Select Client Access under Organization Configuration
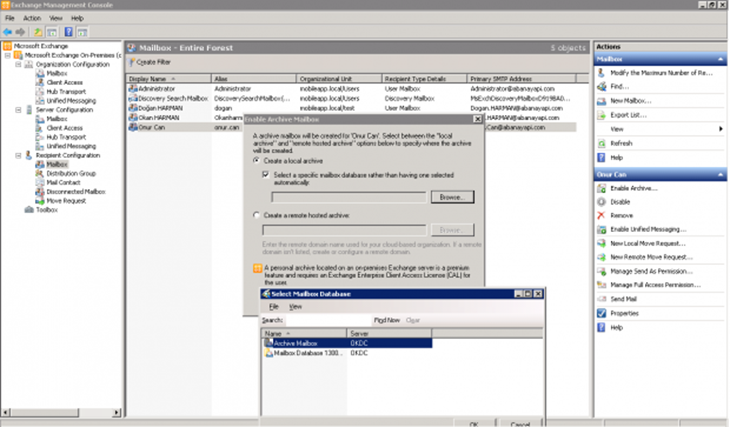Image resolution: width=730 pixels, height=427 pixels. 64,82
